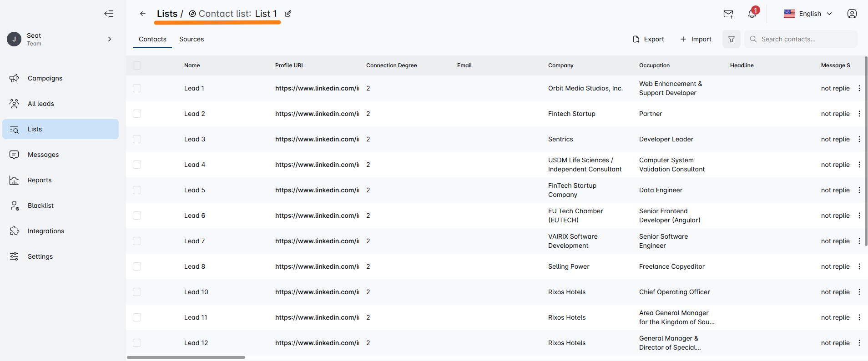Click the Import button
The height and width of the screenshot is (361, 868).
pos(696,39)
